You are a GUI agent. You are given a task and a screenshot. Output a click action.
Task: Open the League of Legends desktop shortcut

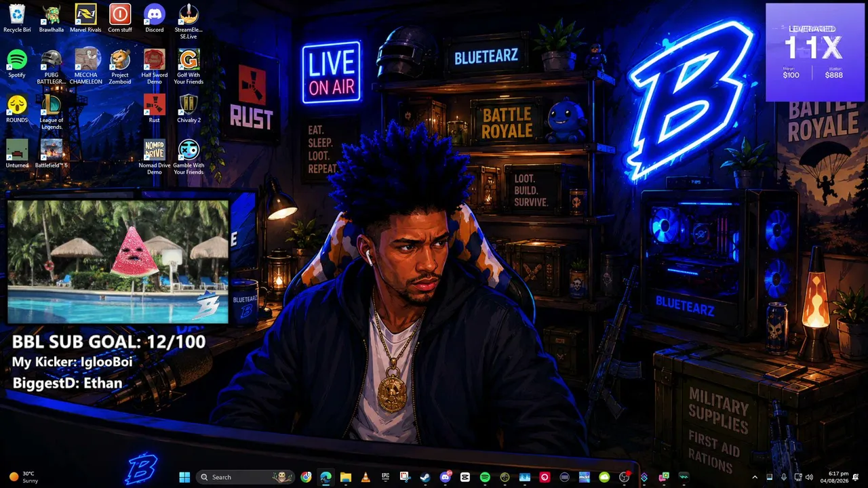(52, 112)
